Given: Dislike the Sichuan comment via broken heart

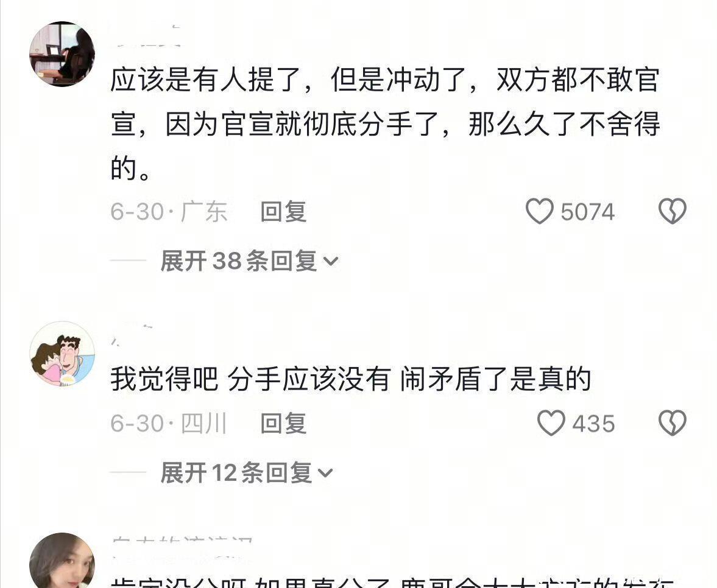Looking at the screenshot, I should tap(672, 422).
